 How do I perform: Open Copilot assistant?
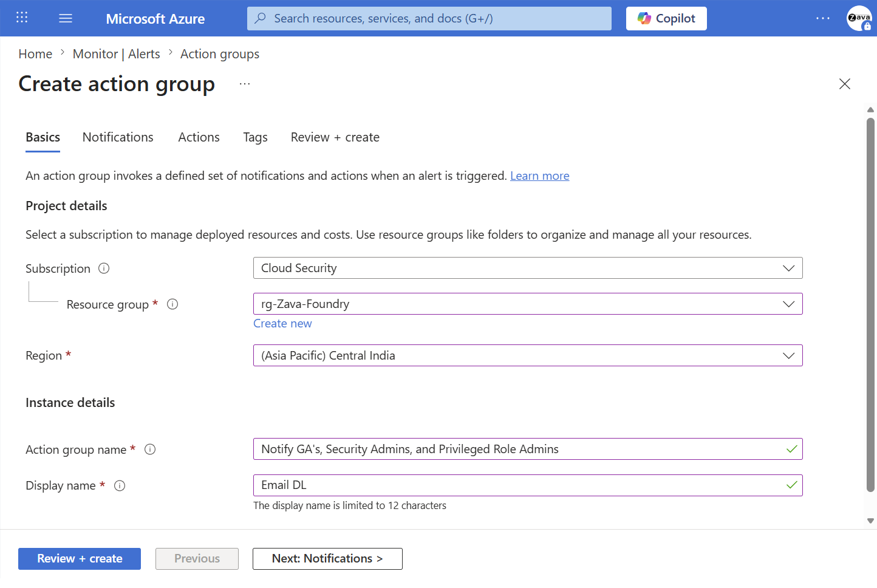tap(666, 18)
